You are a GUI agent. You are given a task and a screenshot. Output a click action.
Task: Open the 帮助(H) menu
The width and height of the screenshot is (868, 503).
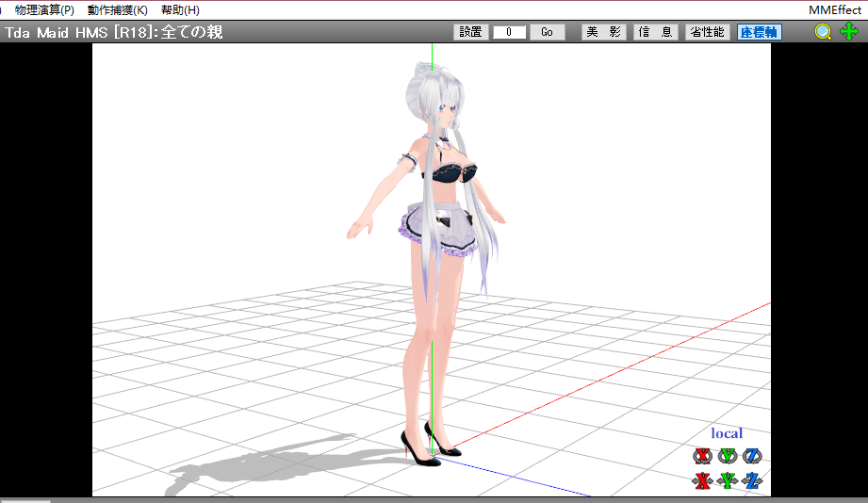pyautogui.click(x=180, y=9)
